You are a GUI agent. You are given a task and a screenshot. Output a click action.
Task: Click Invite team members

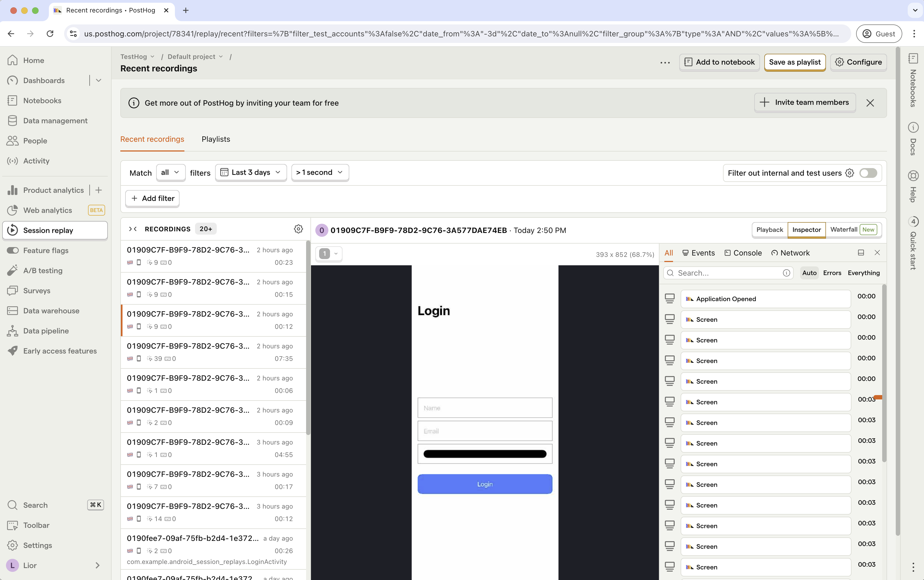tap(805, 102)
